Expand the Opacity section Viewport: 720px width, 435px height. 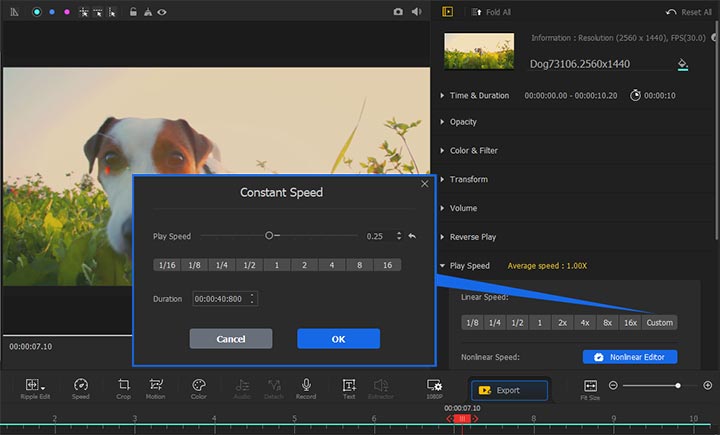463,122
